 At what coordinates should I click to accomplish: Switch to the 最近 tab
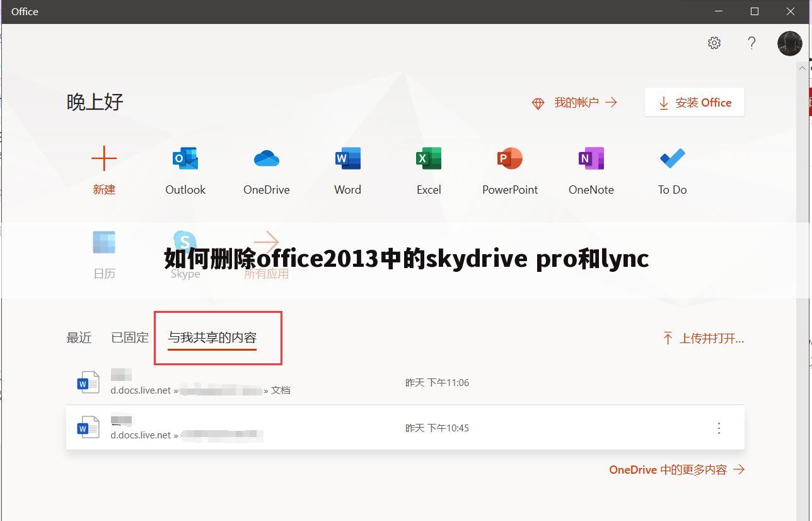79,337
